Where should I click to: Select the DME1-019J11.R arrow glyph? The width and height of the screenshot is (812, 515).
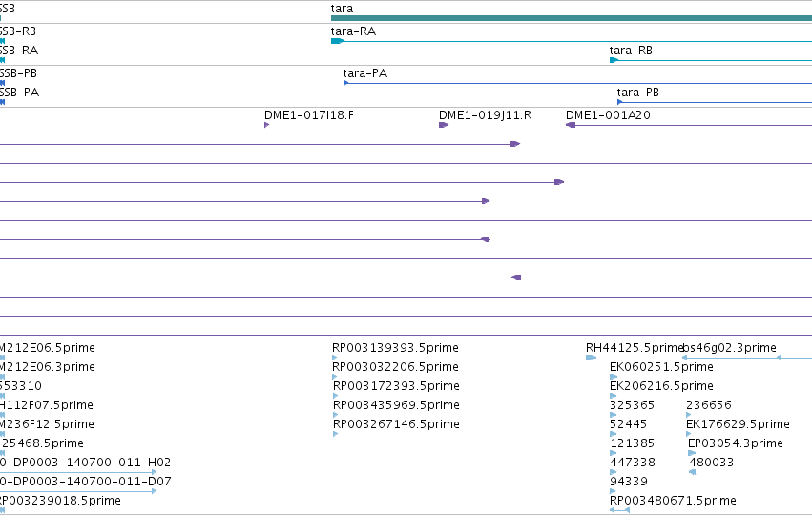[444, 125]
